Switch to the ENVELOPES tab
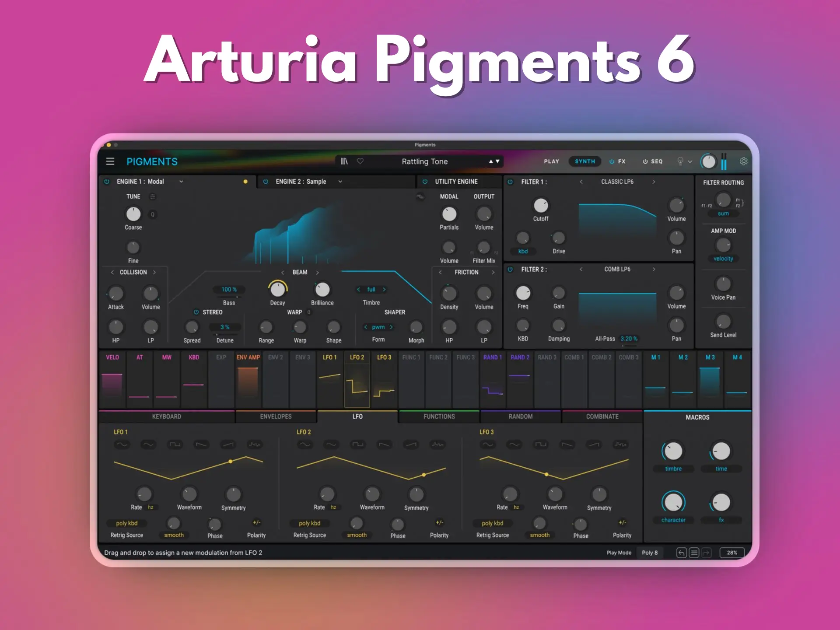 [x=276, y=416]
